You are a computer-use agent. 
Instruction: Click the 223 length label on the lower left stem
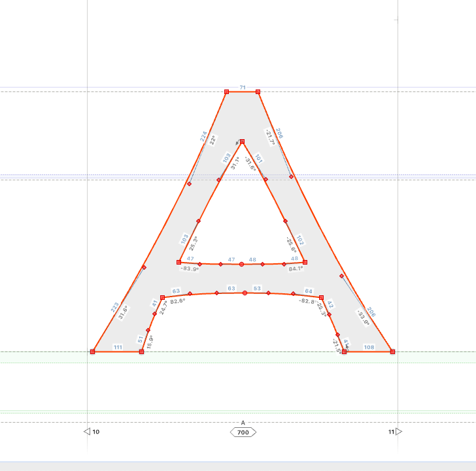[115, 307]
